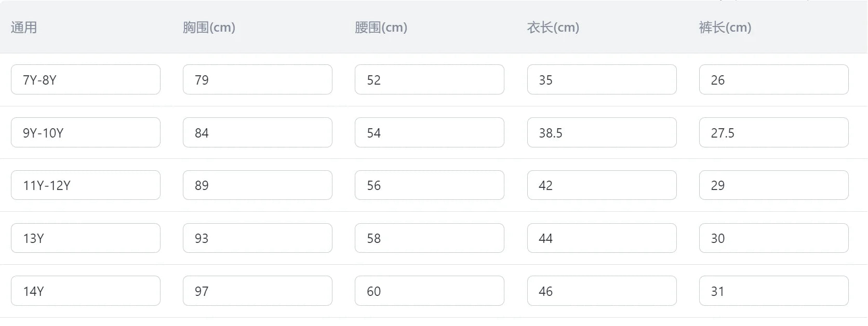Click the waist value 52 input
Viewport: 868px width, 326px height.
[x=429, y=79]
